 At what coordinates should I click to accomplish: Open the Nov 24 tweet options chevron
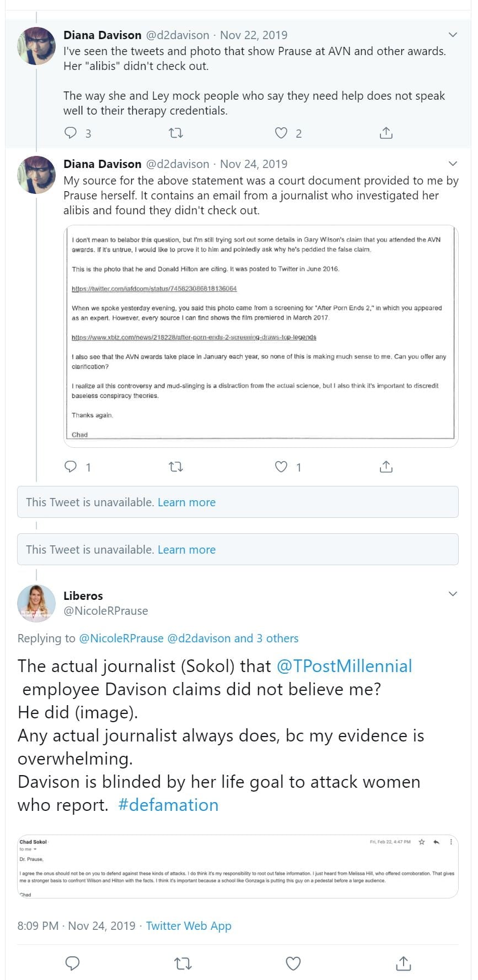tap(453, 164)
